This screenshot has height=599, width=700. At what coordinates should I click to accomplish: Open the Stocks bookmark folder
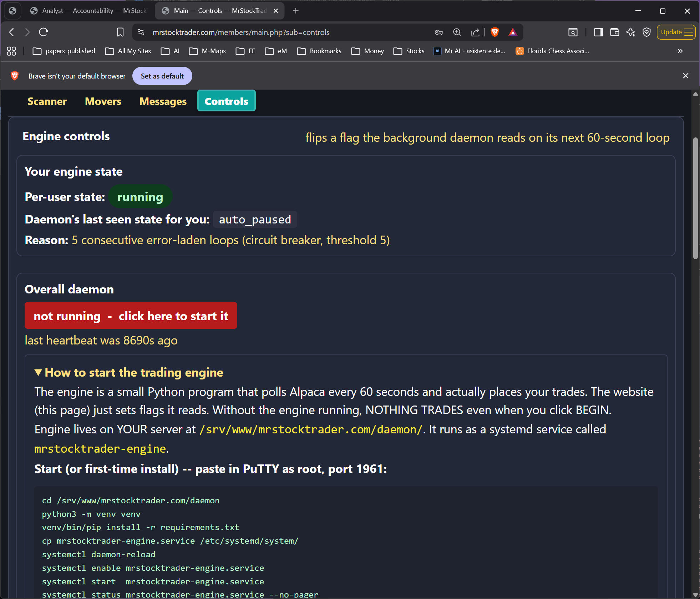click(x=409, y=51)
